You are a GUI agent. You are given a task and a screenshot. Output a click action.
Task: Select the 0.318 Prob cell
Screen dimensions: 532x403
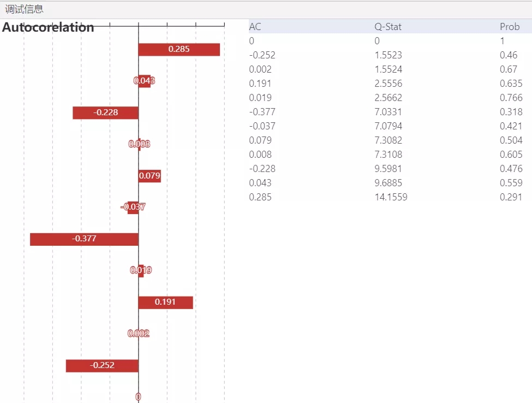click(511, 112)
